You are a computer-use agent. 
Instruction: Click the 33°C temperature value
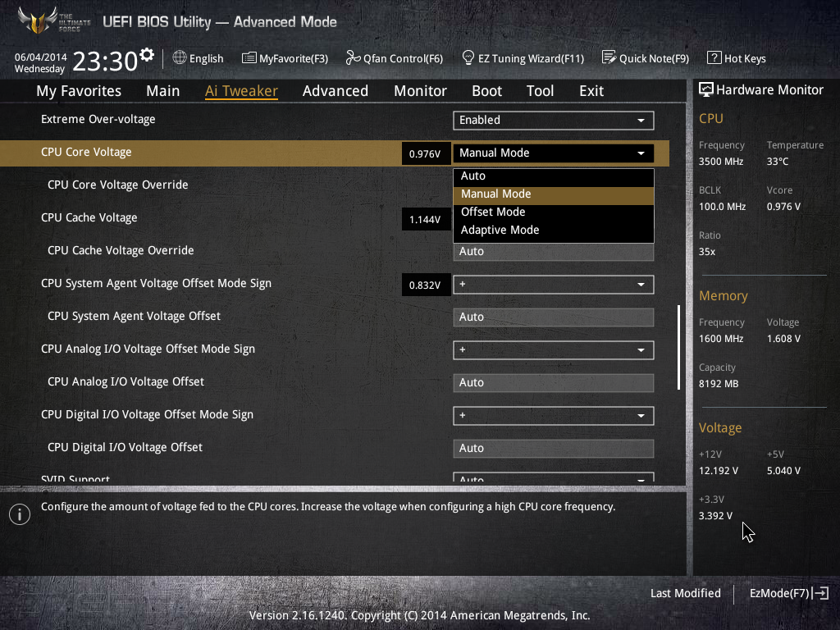click(x=778, y=162)
